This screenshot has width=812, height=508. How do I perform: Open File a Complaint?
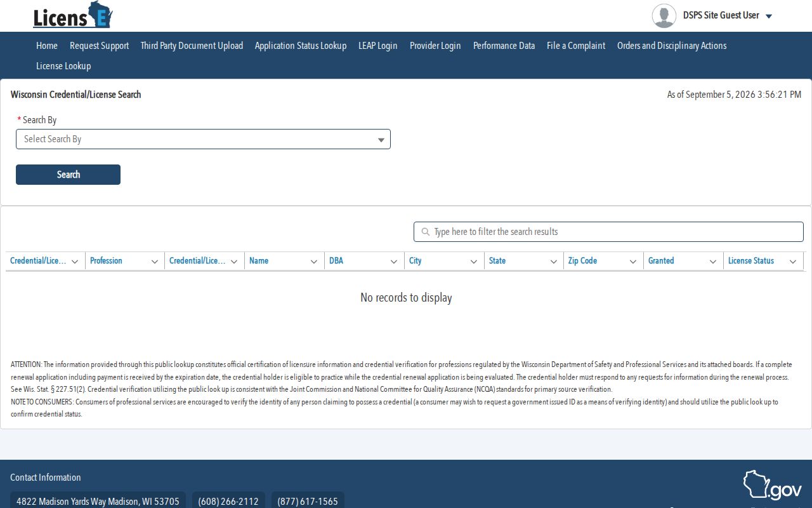[x=576, y=46]
